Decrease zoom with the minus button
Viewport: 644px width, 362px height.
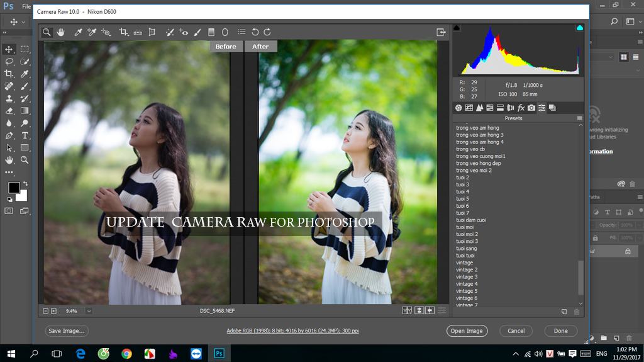tap(45, 311)
